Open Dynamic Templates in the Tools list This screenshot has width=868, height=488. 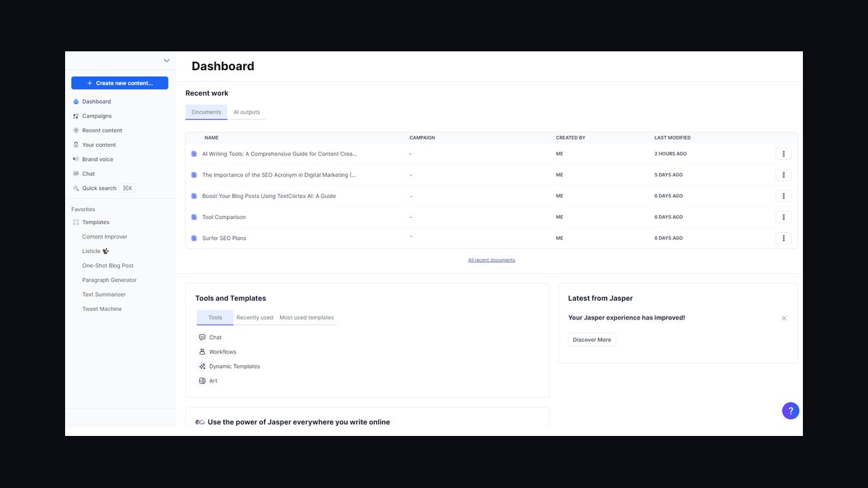234,367
